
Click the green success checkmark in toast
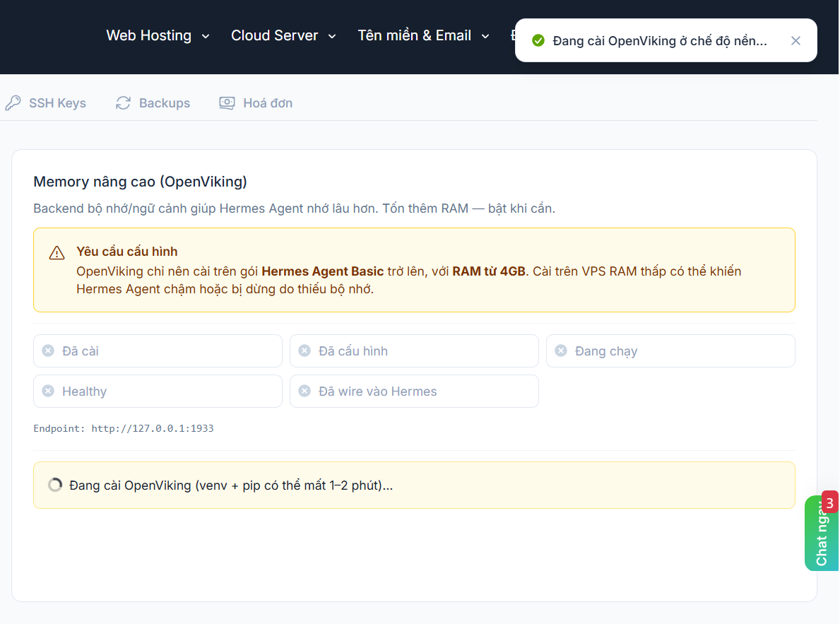[x=538, y=41]
